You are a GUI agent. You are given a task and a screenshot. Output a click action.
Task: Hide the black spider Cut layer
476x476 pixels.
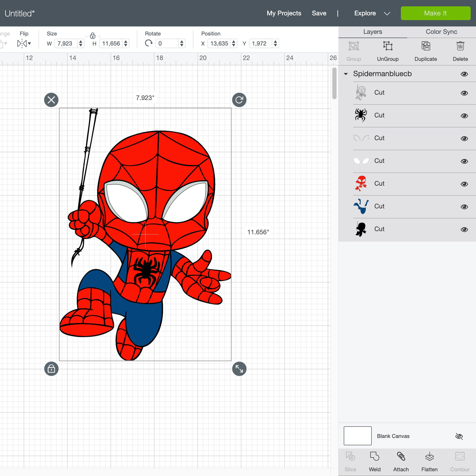pos(464,116)
